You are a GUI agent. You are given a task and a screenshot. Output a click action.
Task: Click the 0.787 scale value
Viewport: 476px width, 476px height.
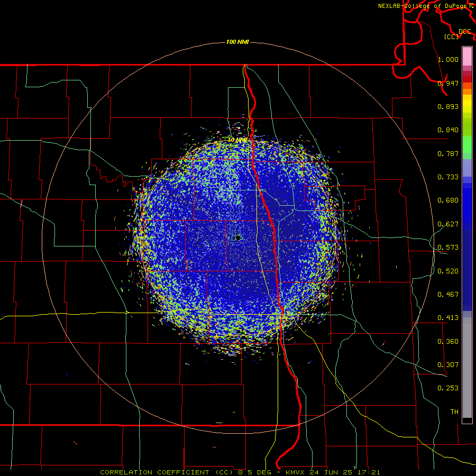tap(448, 153)
